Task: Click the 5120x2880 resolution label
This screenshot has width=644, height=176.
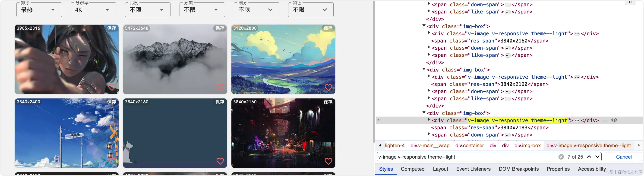Action: (x=245, y=28)
